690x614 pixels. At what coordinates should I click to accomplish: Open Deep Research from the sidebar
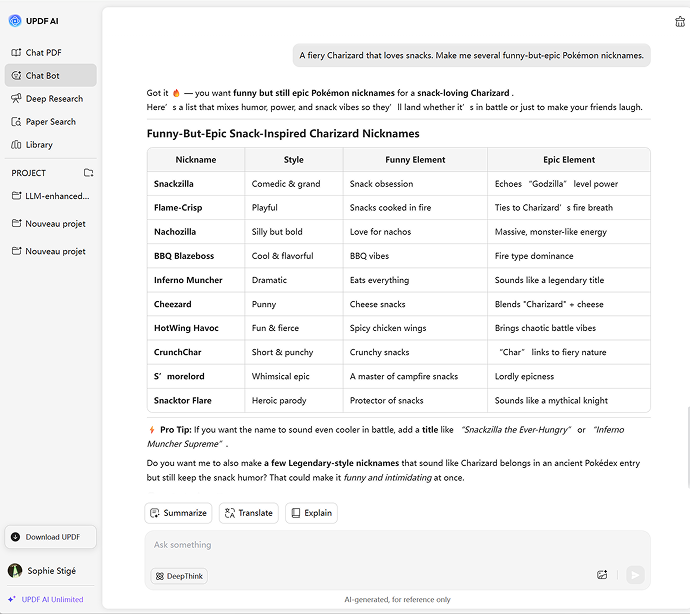pyautogui.click(x=53, y=99)
